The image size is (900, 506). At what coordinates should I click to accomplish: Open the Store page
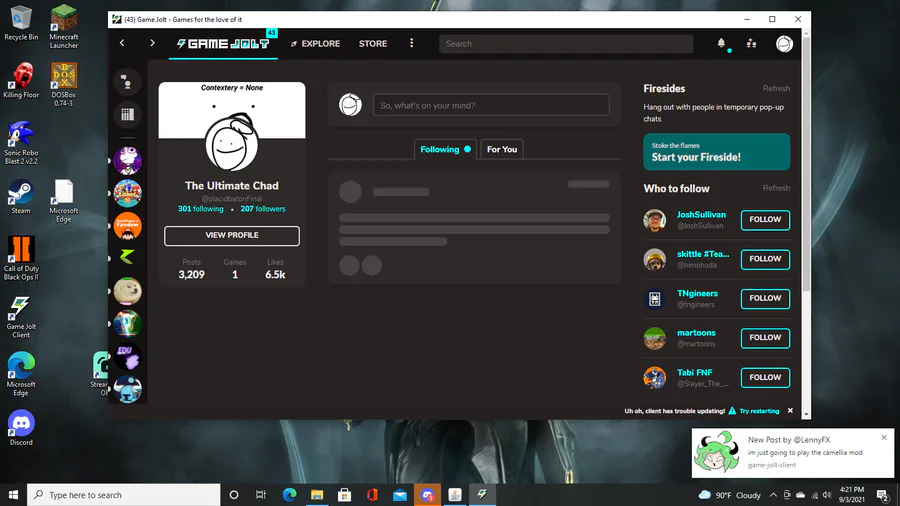tap(373, 44)
